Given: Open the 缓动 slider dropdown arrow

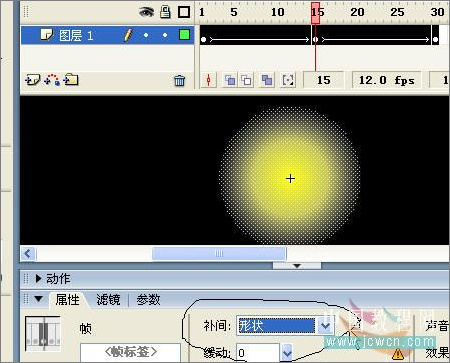Looking at the screenshot, I should tap(287, 352).
